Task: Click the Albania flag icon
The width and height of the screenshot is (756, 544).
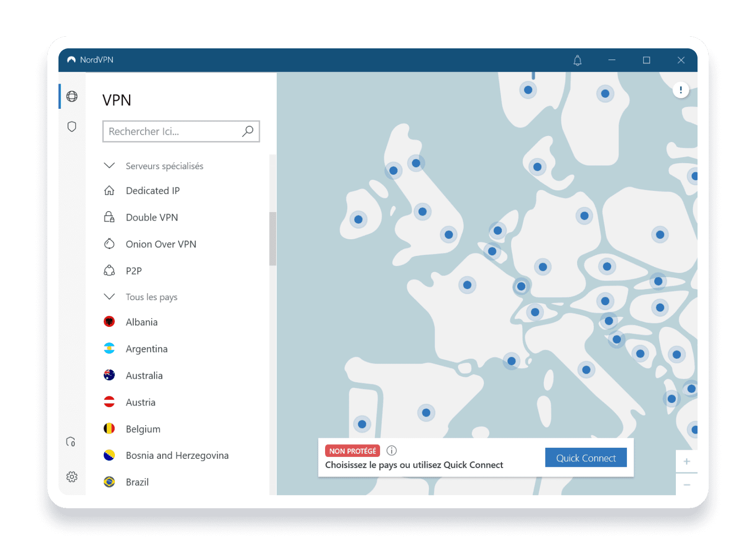Action: 109,321
